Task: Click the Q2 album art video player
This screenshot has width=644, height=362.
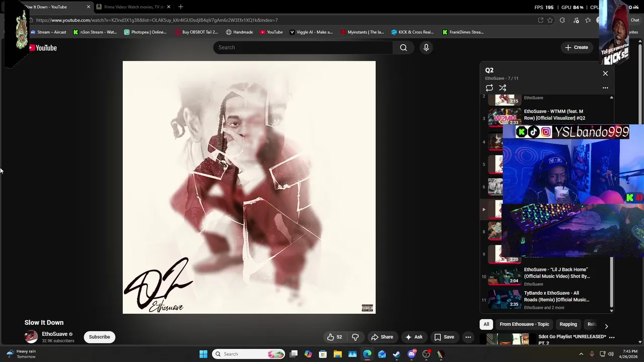Action: point(249,188)
